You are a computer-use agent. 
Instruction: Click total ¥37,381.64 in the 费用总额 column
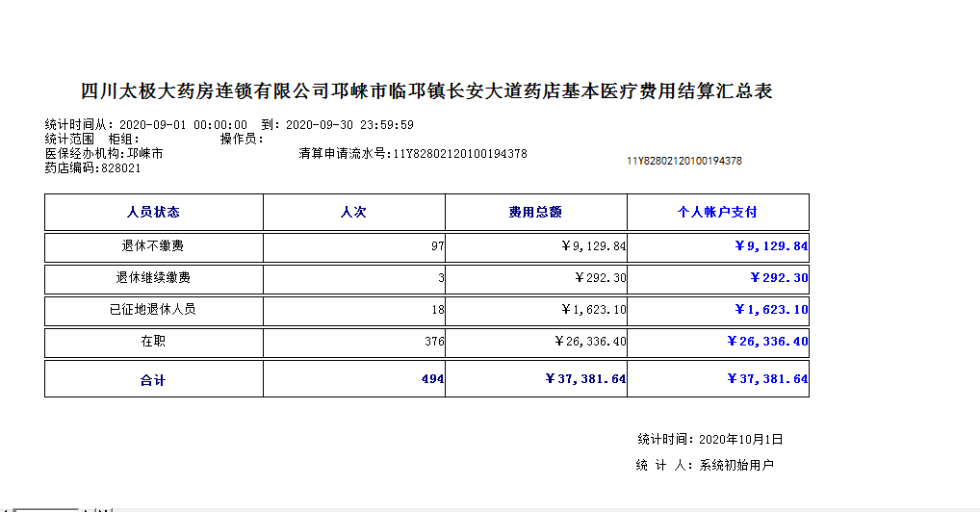tap(585, 379)
